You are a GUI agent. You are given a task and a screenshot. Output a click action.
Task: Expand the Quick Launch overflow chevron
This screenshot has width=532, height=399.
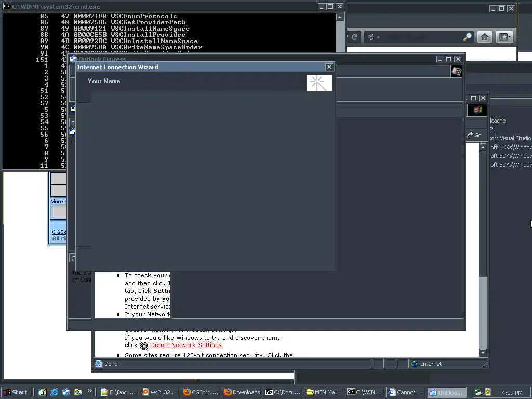89,391
